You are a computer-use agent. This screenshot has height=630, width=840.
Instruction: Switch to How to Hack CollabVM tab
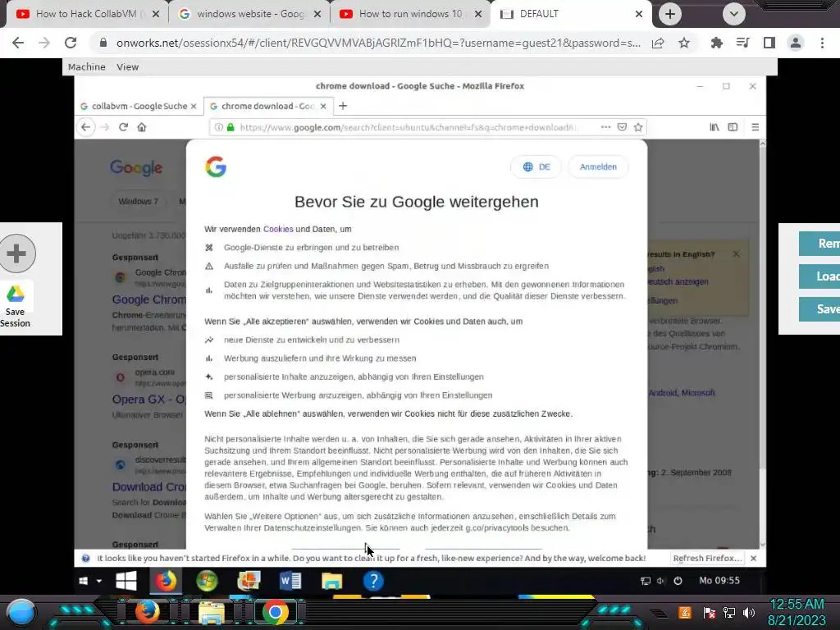coord(85,14)
